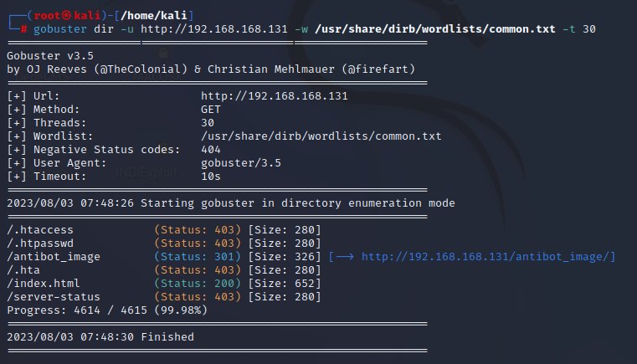
Task: Click the authors line with @firefart
Action: [211, 69]
